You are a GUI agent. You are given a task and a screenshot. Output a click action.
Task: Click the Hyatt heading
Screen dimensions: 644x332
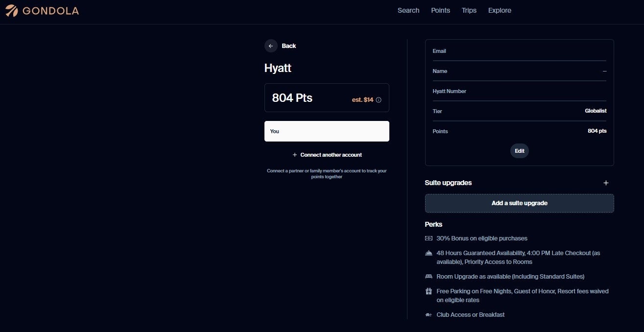278,68
